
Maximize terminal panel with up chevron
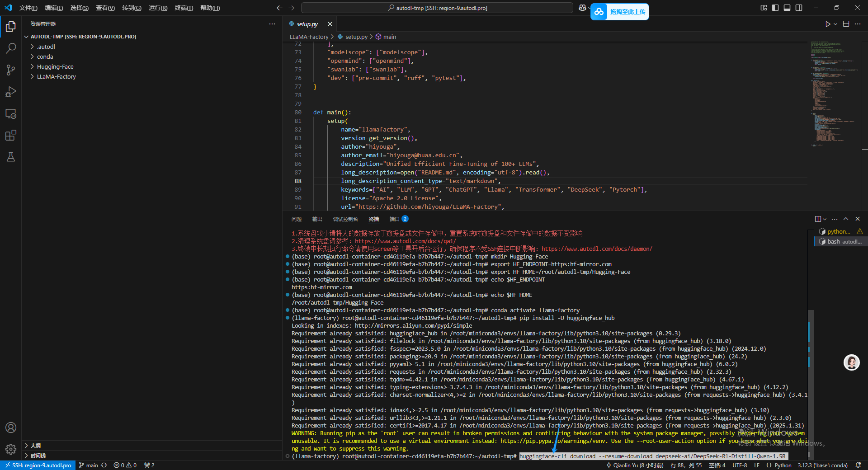pos(846,219)
